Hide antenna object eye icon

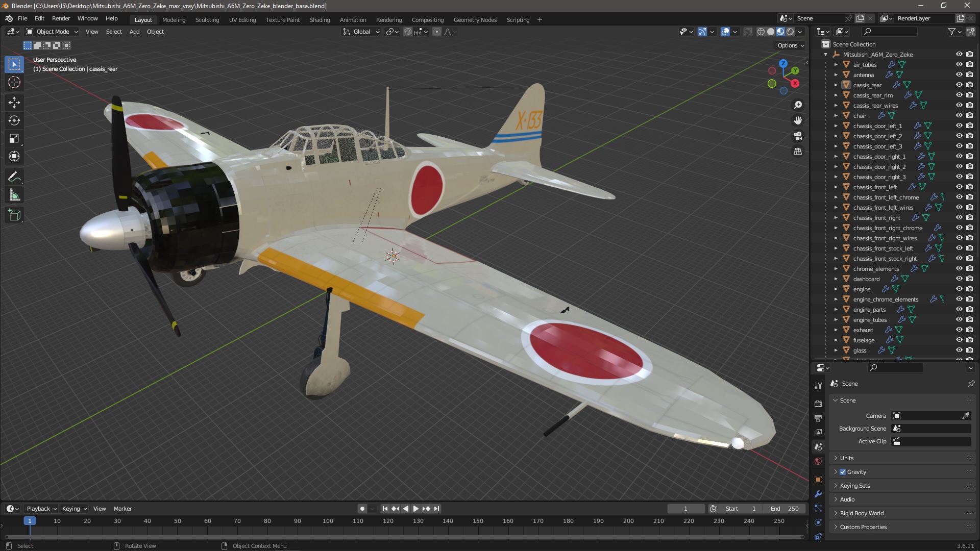coord(959,74)
